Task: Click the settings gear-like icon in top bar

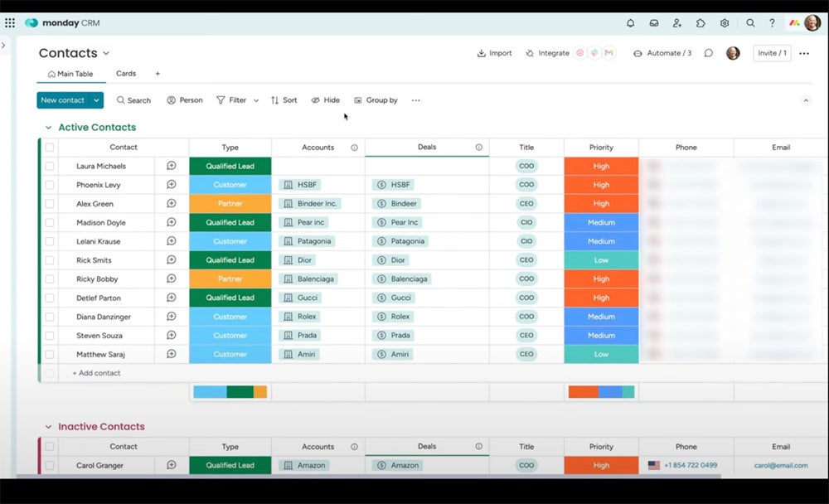Action: 725,22
